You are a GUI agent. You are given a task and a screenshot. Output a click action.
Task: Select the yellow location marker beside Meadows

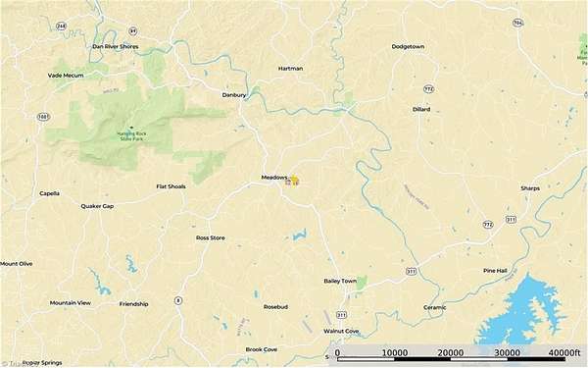coord(294,180)
